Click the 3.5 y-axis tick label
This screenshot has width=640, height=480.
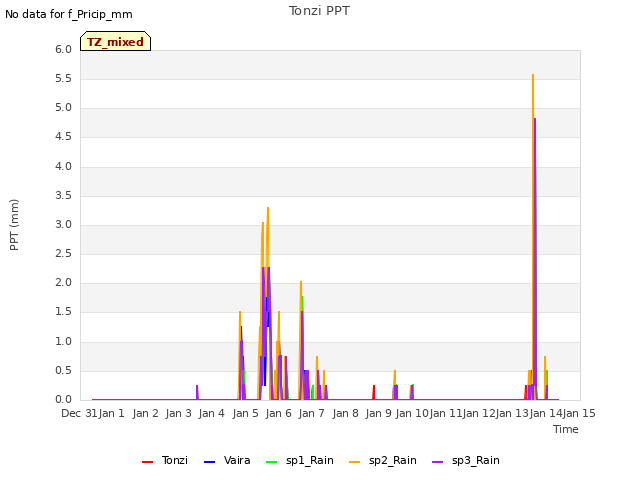point(63,196)
